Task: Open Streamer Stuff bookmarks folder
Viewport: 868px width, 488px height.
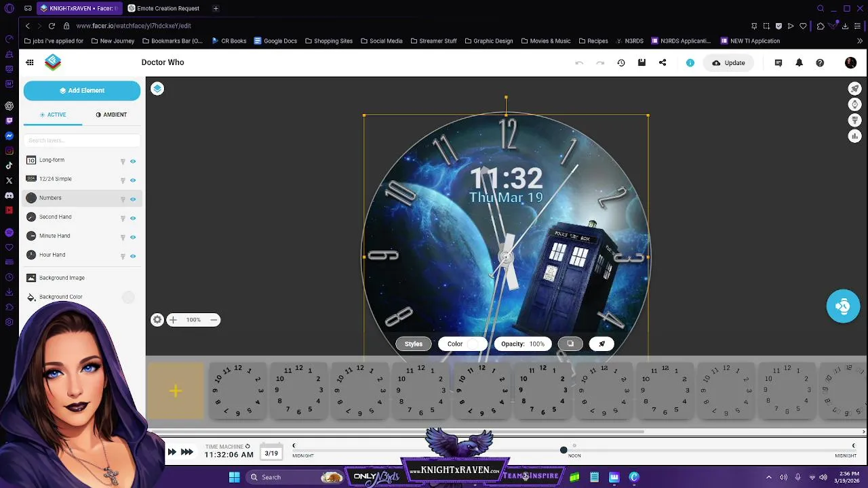Action: click(433, 41)
